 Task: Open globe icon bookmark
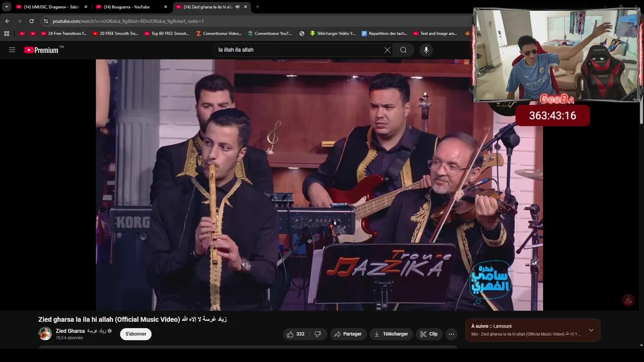click(x=302, y=34)
